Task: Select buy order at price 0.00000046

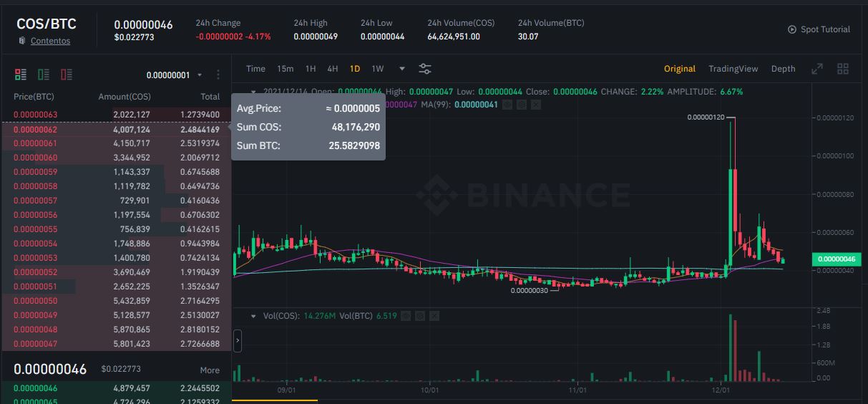Action: pos(116,388)
